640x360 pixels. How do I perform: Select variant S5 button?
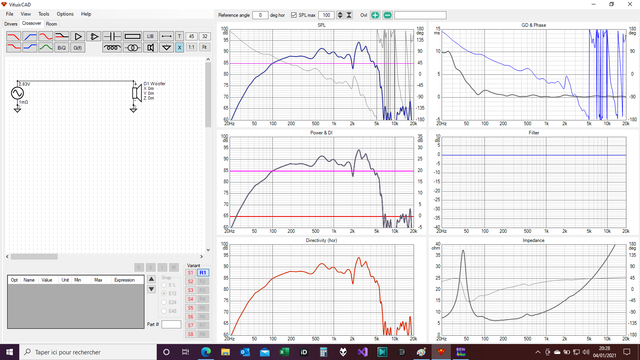(x=190, y=308)
